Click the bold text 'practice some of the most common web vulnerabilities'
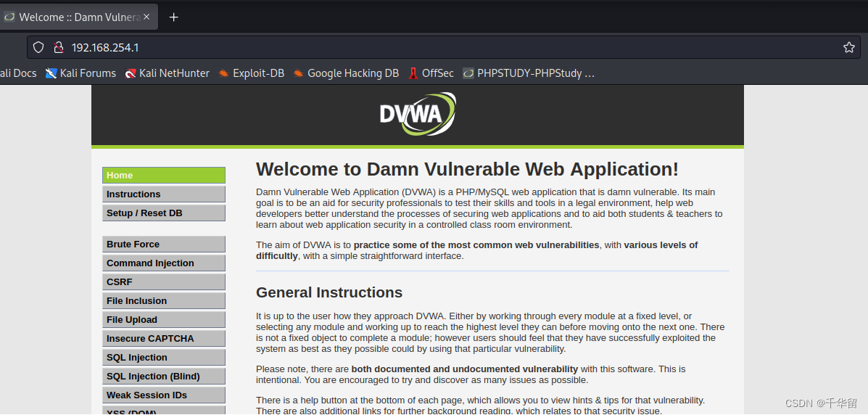This screenshot has height=415, width=868. [476, 245]
